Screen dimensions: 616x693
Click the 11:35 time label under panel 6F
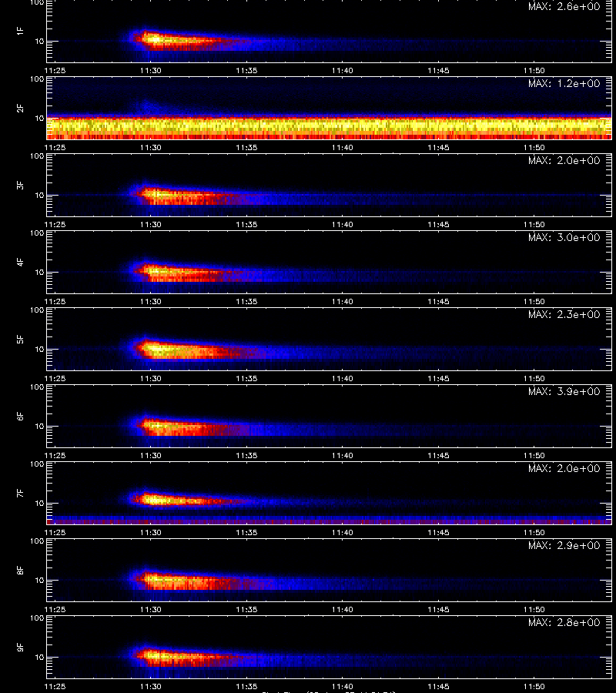click(x=246, y=456)
